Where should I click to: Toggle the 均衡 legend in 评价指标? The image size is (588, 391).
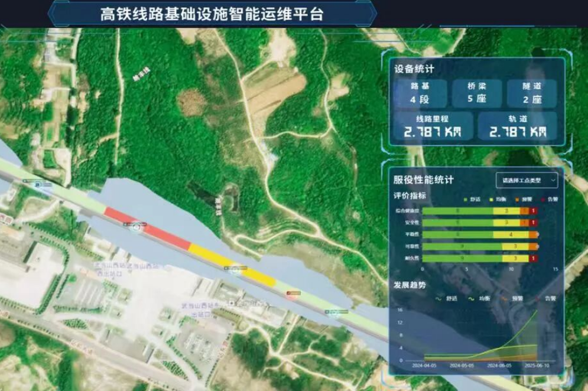[498, 199]
